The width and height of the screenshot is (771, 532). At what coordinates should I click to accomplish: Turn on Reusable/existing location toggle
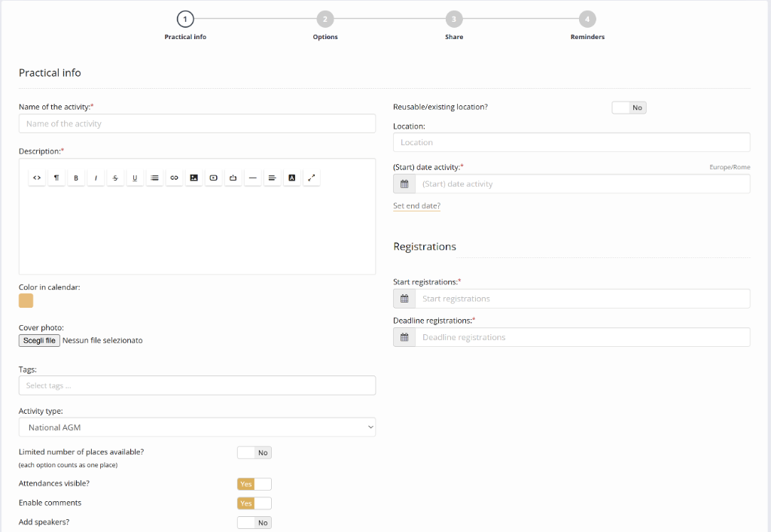[629, 108]
